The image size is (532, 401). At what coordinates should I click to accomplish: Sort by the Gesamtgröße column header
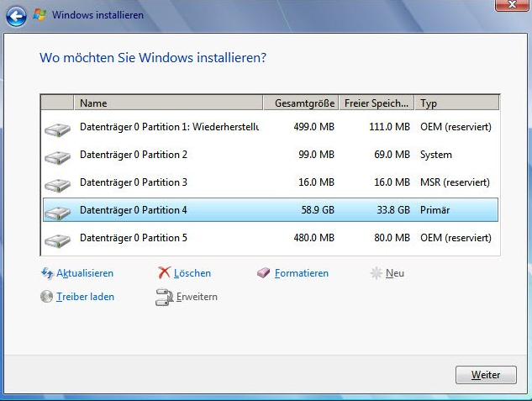pos(301,103)
